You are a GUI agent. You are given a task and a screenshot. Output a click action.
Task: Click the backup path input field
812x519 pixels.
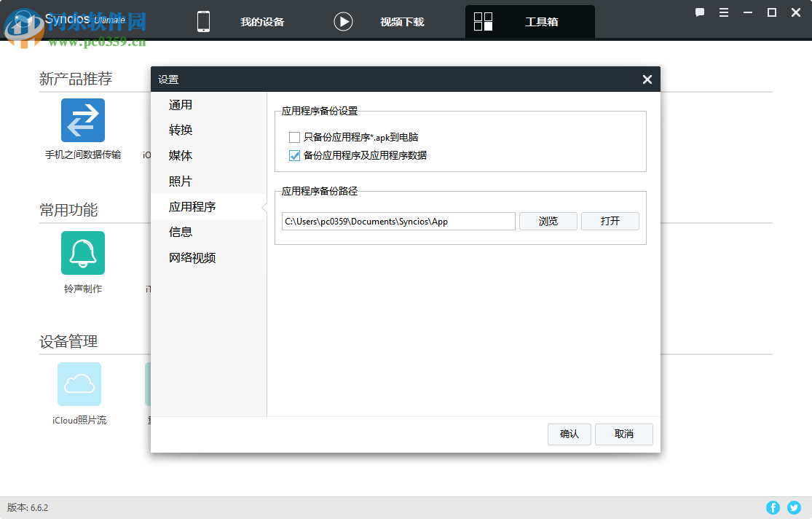coord(398,221)
